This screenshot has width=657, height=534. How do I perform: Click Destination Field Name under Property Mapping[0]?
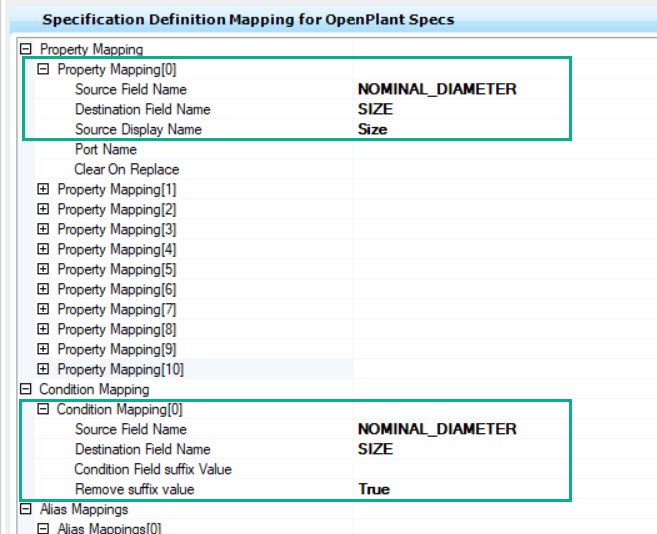142,109
